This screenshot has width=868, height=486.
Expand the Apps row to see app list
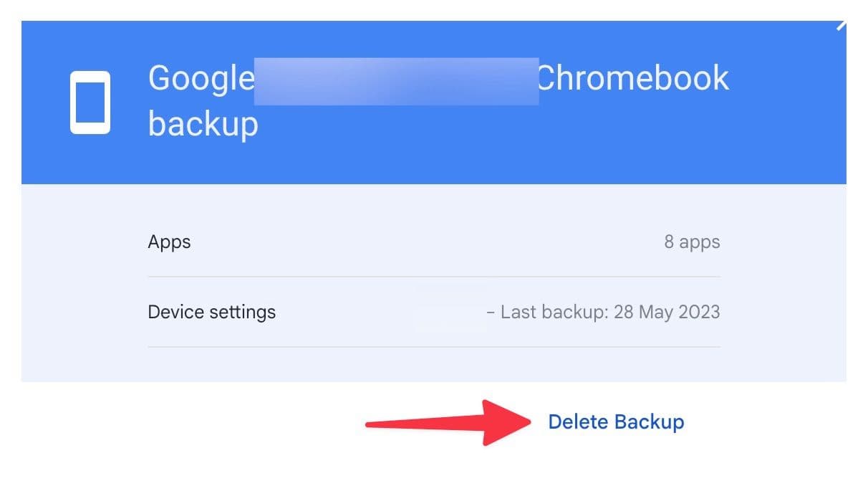click(169, 242)
